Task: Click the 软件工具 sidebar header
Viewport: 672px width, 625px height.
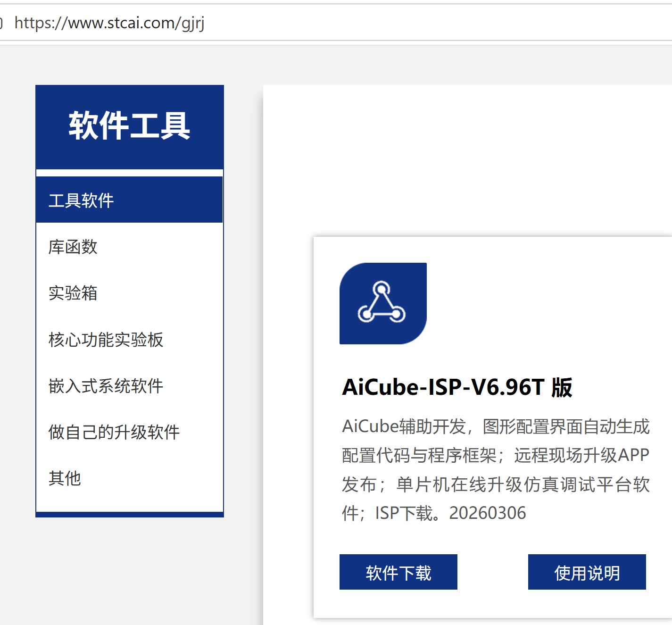Action: [x=129, y=126]
